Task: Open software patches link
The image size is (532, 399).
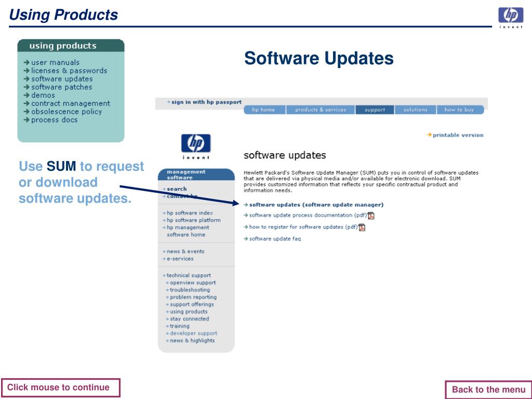Action: [x=61, y=87]
